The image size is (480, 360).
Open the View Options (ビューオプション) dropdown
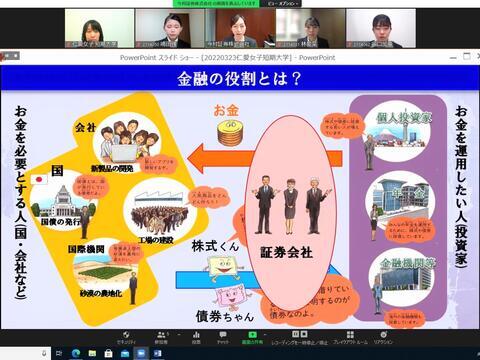tap(284, 3)
